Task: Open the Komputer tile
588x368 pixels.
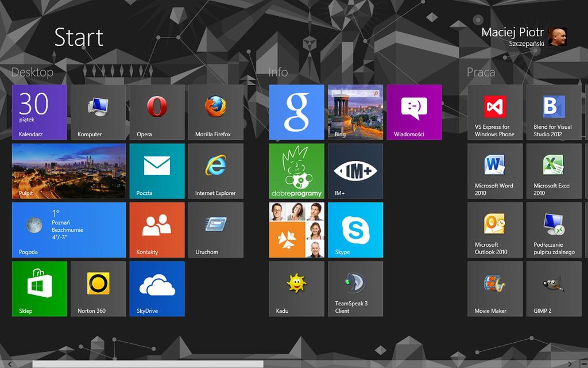Action: [98, 112]
